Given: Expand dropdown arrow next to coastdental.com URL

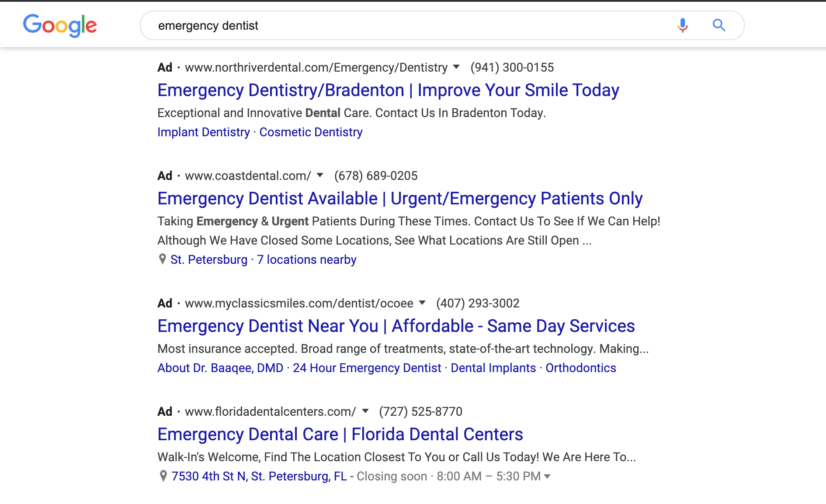Looking at the screenshot, I should (x=320, y=175).
